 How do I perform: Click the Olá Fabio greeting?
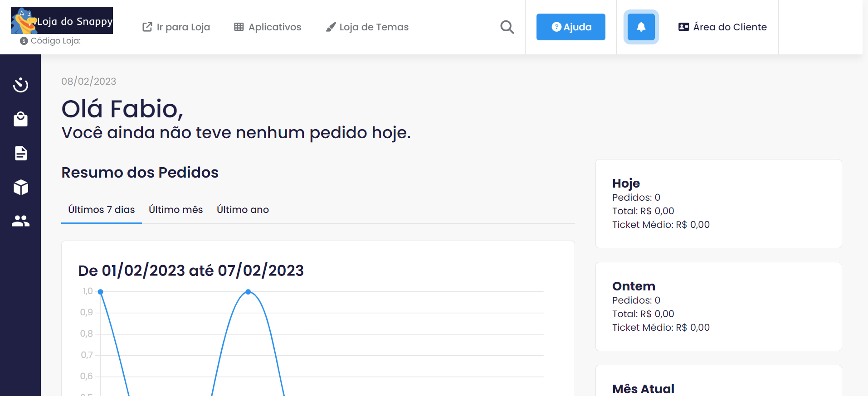(122, 109)
